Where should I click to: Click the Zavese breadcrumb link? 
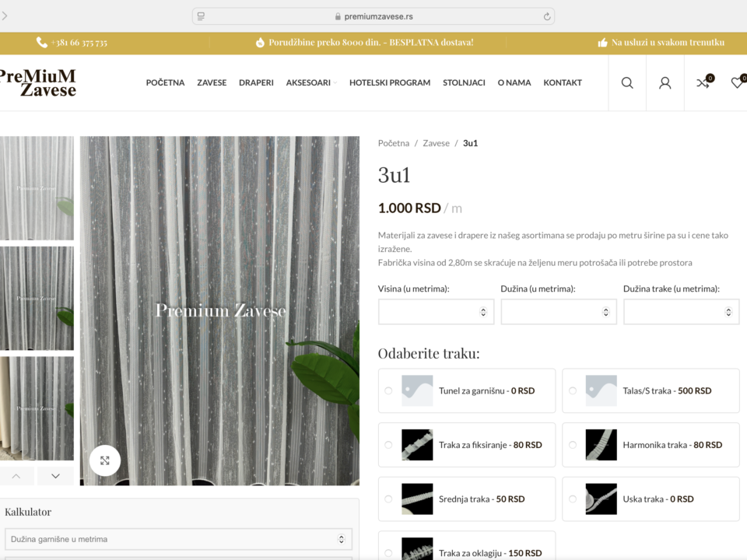click(436, 143)
